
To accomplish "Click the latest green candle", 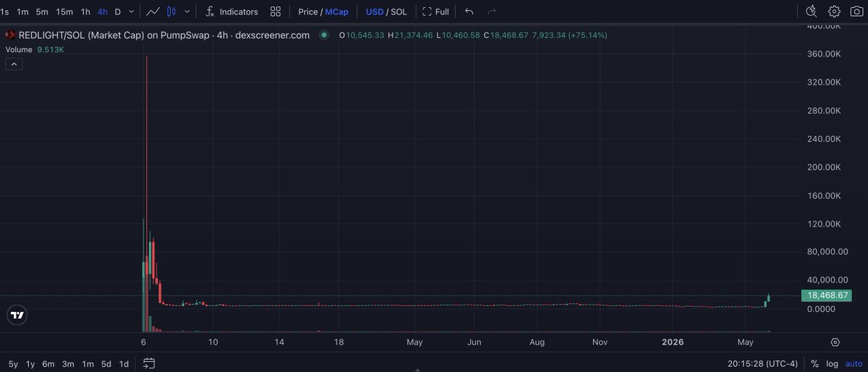I will click(769, 297).
